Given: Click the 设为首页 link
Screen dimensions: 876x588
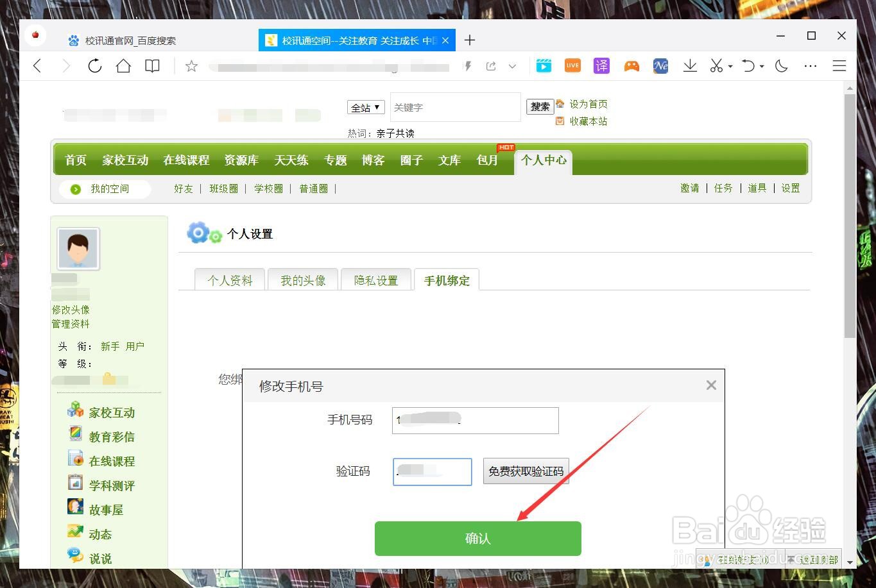Looking at the screenshot, I should (x=588, y=104).
